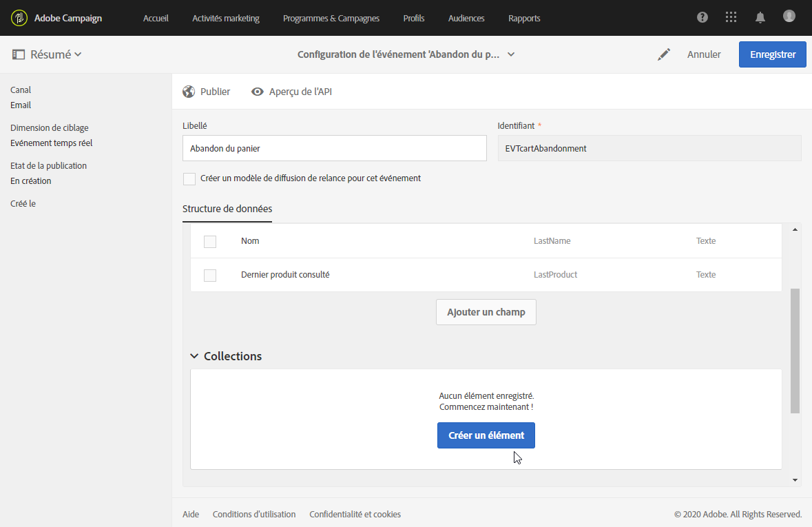Image resolution: width=812 pixels, height=527 pixels.
Task: Click the pencil edit properties icon
Action: tap(664, 54)
